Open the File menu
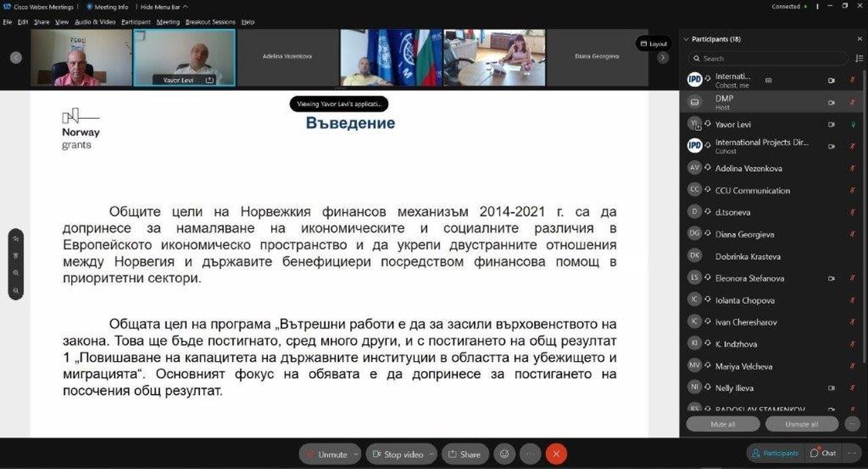This screenshot has height=469, width=868. [7, 22]
